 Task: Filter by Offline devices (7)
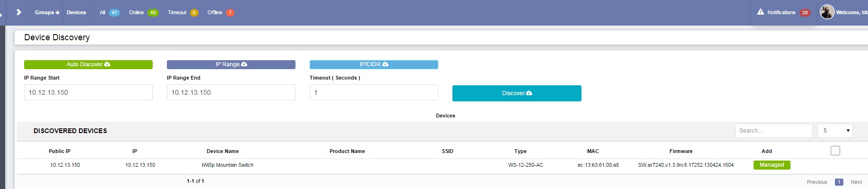(x=220, y=13)
